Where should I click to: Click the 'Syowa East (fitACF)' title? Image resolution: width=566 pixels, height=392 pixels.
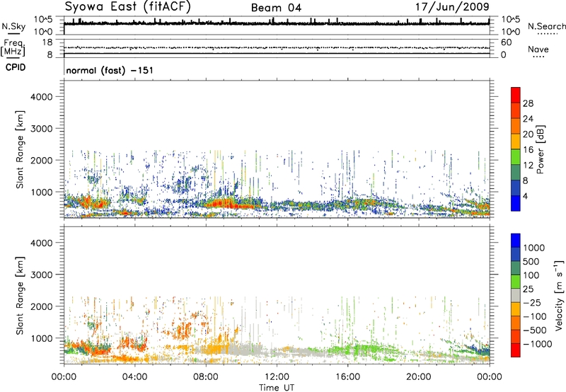127,7
